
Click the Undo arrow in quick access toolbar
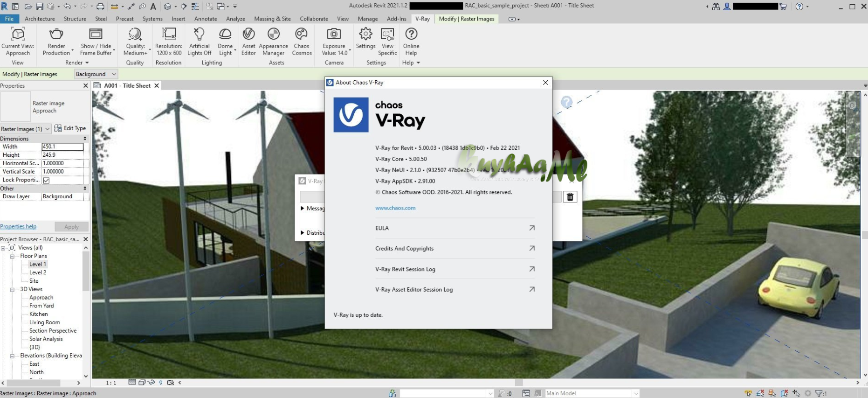coord(67,7)
